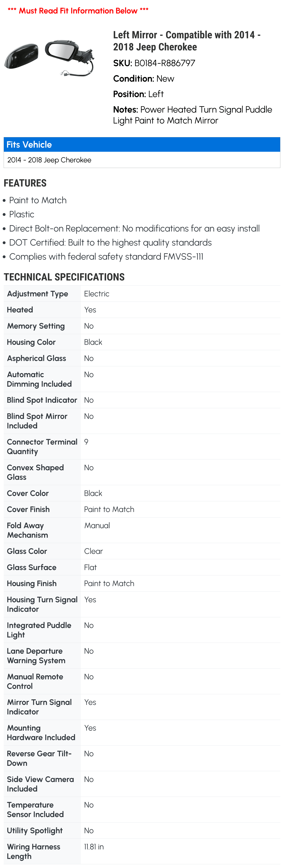Click the Wiring Harness Length 11.81 in value
This screenshot has width=284, height=868.
click(x=94, y=847)
